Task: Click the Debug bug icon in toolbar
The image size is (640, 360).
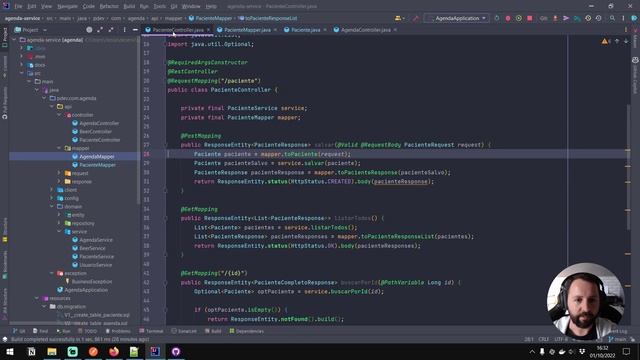Action: click(508, 18)
